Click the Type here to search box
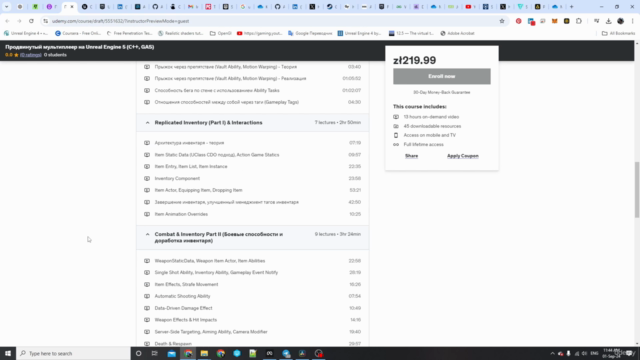The image size is (640, 360). (x=73, y=353)
